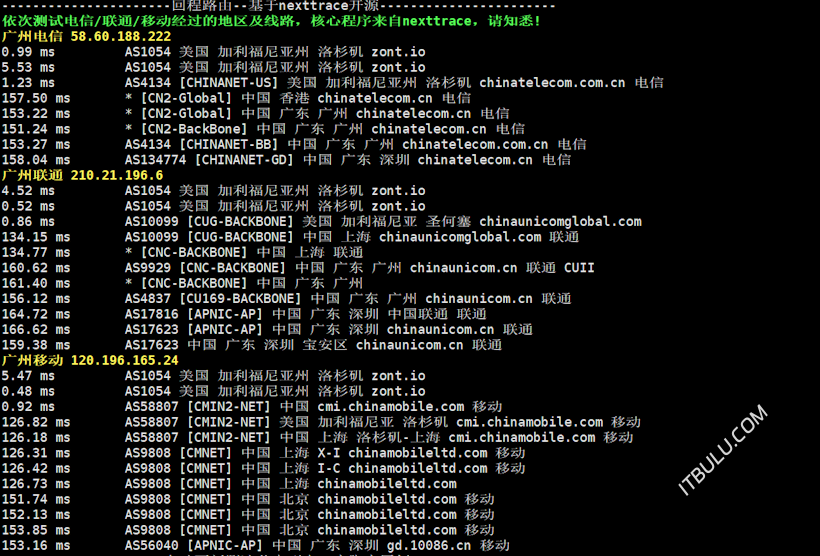Image resolution: width=820 pixels, height=556 pixels.
Task: Click the 4.52 ms latency value
Action: pyautogui.click(x=28, y=191)
